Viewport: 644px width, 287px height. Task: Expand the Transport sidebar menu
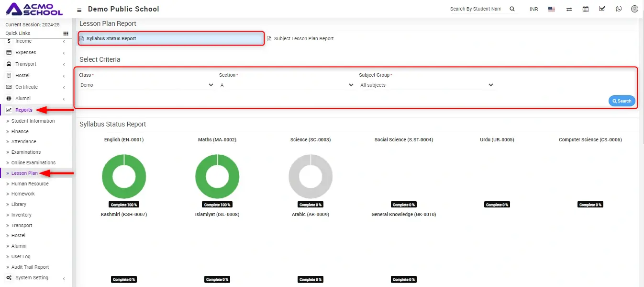click(26, 64)
